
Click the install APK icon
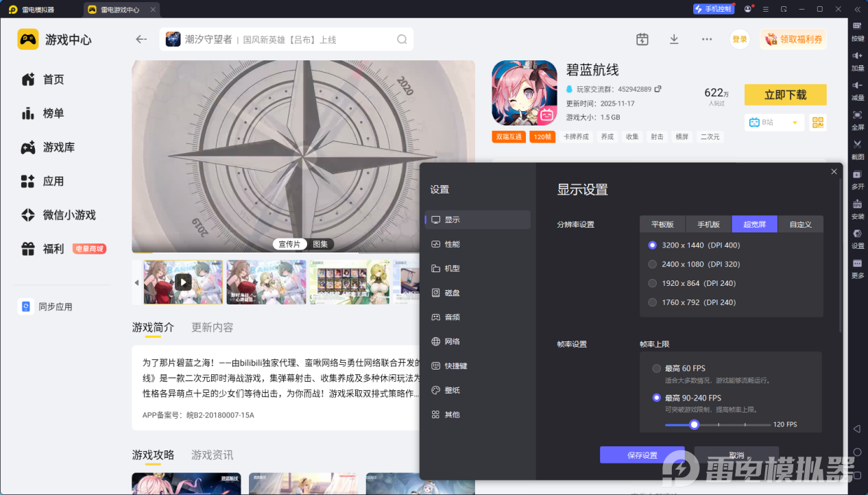click(857, 204)
